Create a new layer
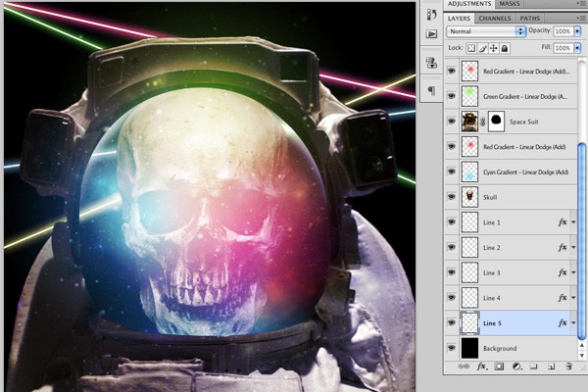Screen dimensions: 588x392 pos(551,367)
